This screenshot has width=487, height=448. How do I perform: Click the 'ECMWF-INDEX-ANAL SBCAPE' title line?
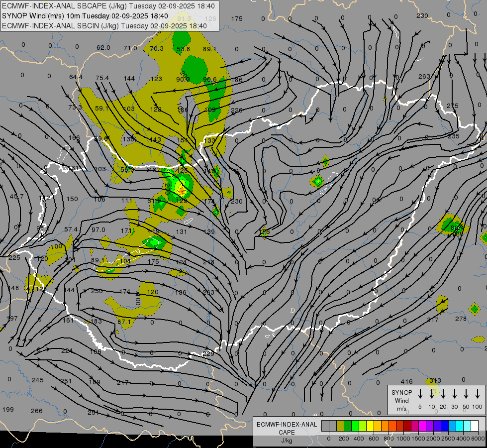click(108, 6)
